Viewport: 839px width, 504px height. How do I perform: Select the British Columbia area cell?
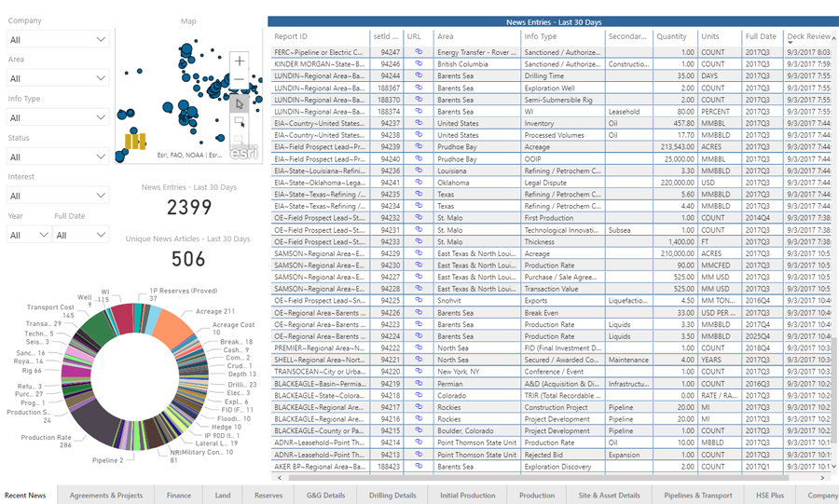coord(475,63)
